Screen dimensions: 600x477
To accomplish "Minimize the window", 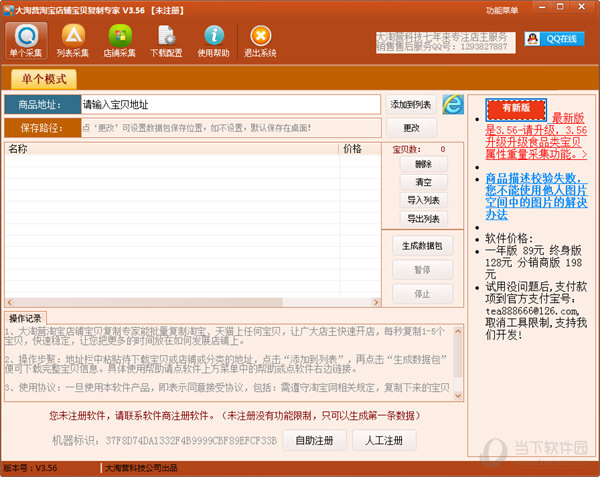I will (542, 7).
